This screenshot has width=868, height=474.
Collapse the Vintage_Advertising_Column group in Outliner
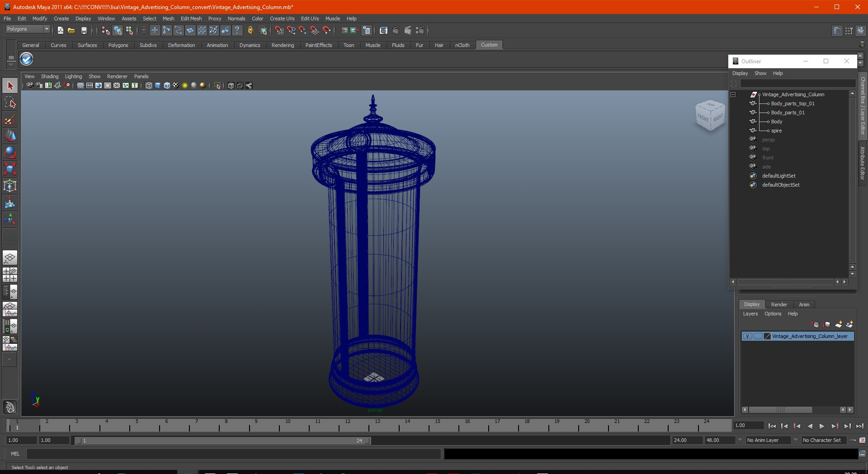click(733, 94)
